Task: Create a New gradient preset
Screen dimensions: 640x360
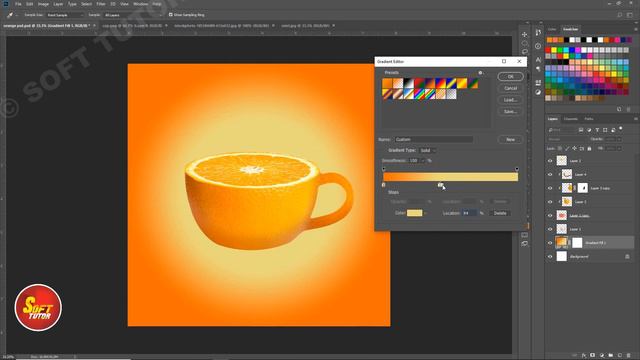Action: click(x=510, y=140)
